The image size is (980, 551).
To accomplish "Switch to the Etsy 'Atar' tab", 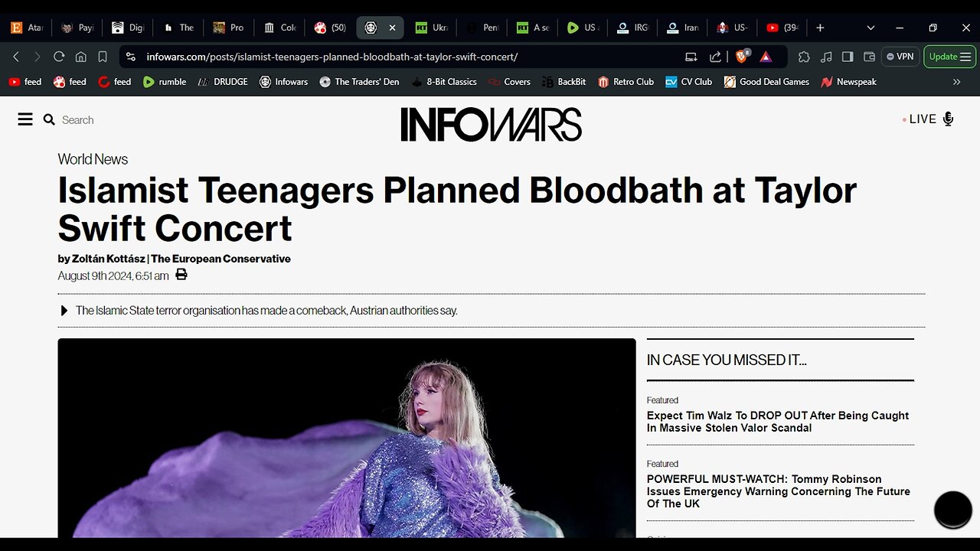I will 27,28.
